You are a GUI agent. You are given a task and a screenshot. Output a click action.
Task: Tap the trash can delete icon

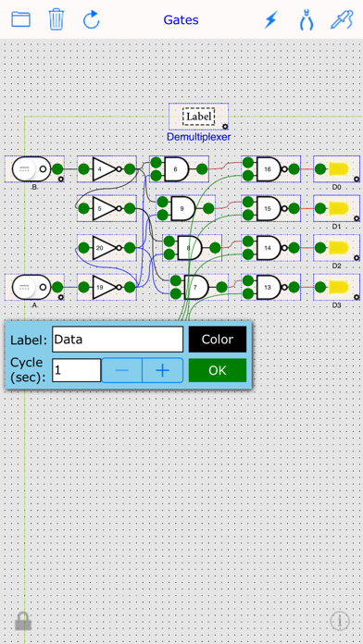click(56, 19)
